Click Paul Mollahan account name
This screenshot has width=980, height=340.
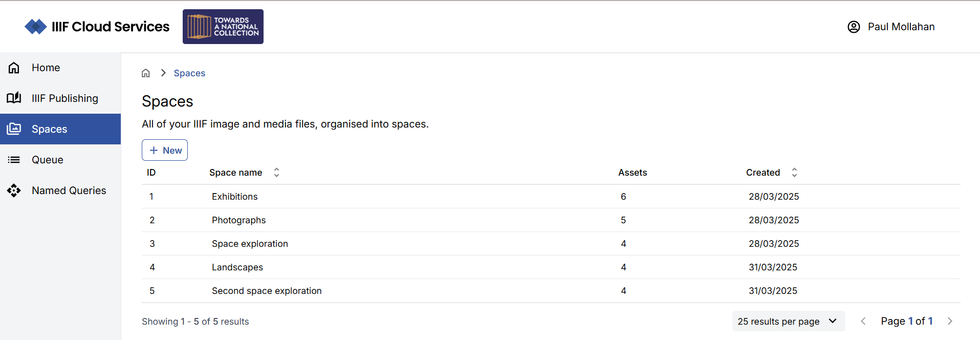pos(901,27)
